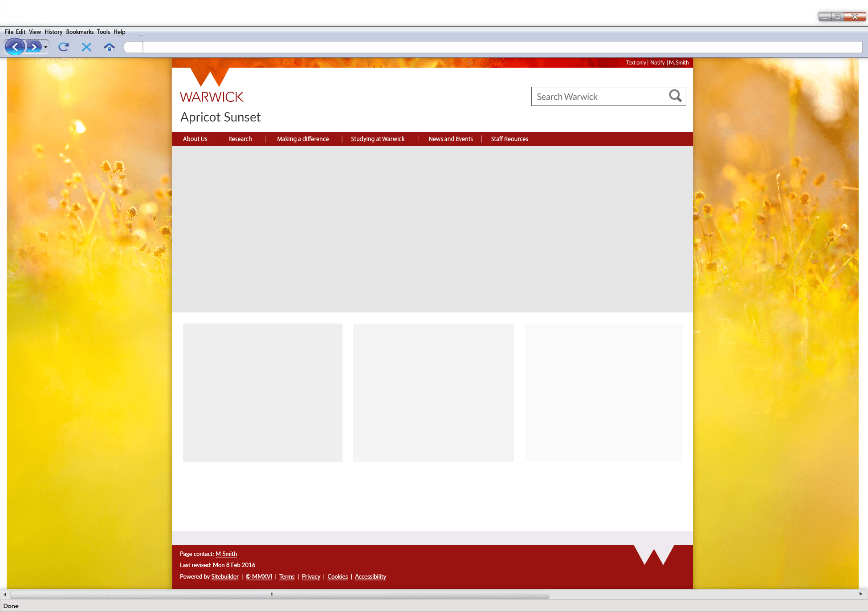Open the History menu

53,32
